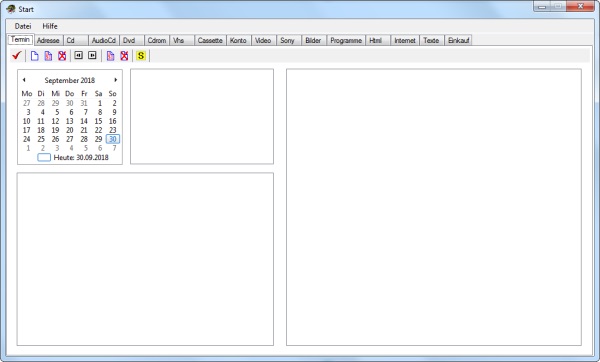Maximize the Start window
Viewport: 600px width, 362px height.
click(558, 6)
